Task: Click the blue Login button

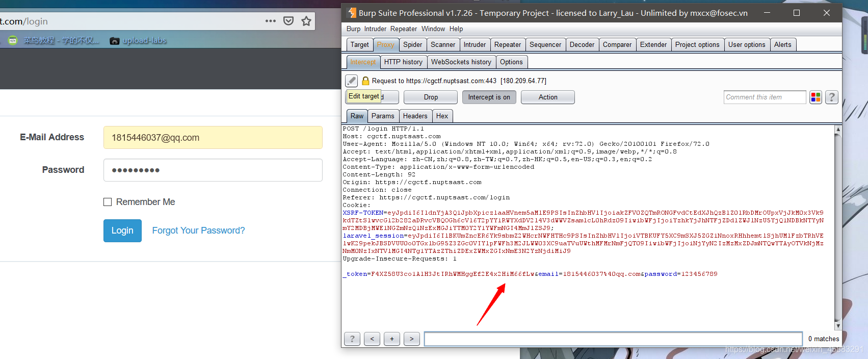Action: (122, 230)
